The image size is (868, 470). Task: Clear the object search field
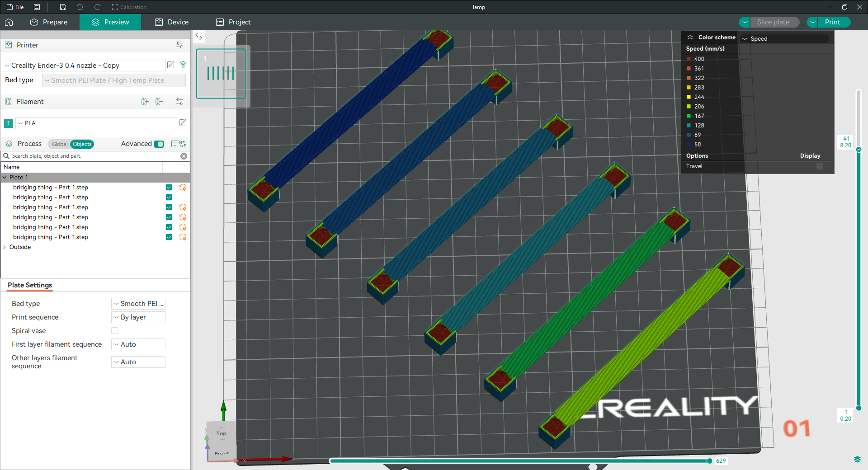[x=184, y=156]
